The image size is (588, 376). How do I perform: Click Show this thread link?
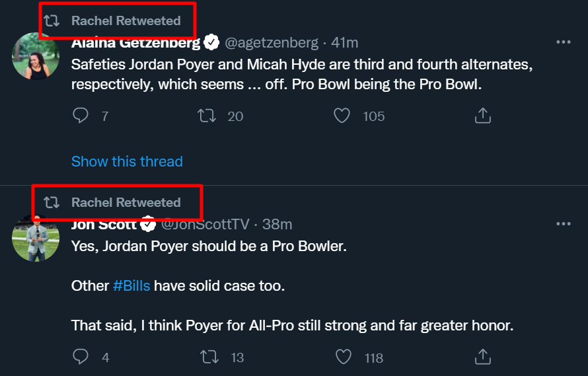127,161
